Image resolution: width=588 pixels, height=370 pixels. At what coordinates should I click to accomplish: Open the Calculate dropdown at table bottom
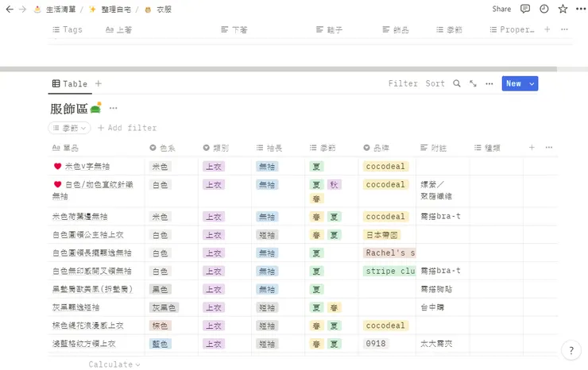click(x=114, y=364)
